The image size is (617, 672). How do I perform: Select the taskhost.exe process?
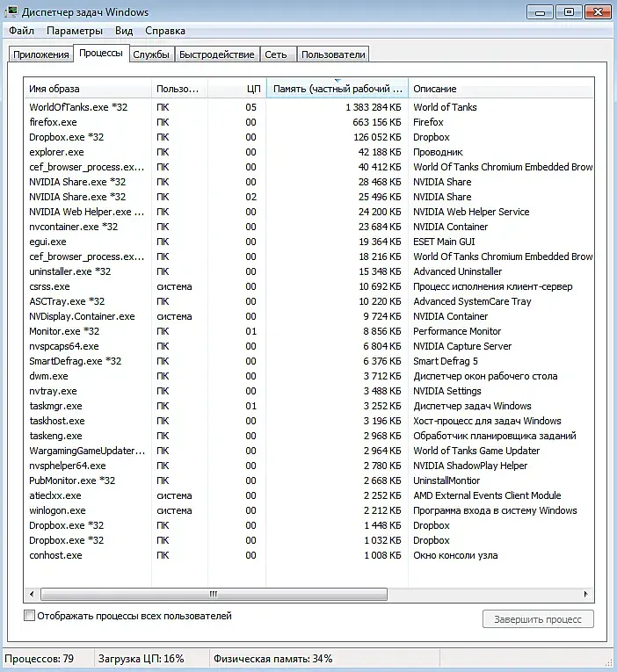point(308,421)
